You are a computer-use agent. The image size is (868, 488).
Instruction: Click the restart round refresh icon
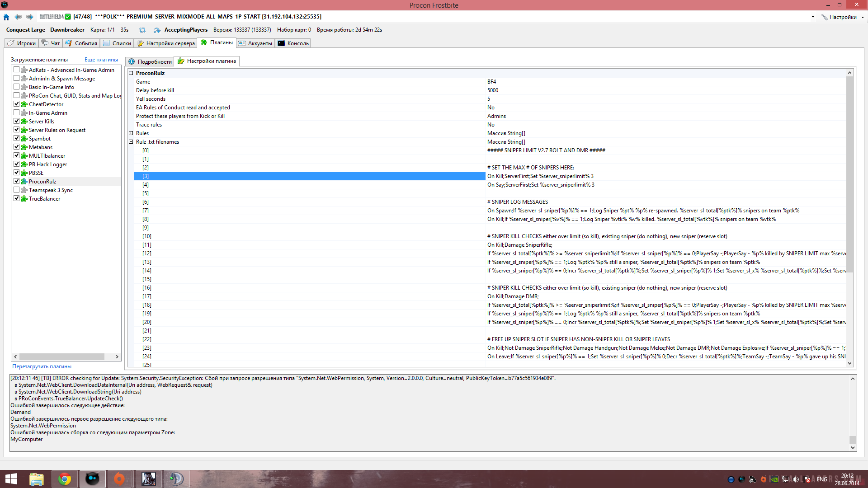pos(142,30)
